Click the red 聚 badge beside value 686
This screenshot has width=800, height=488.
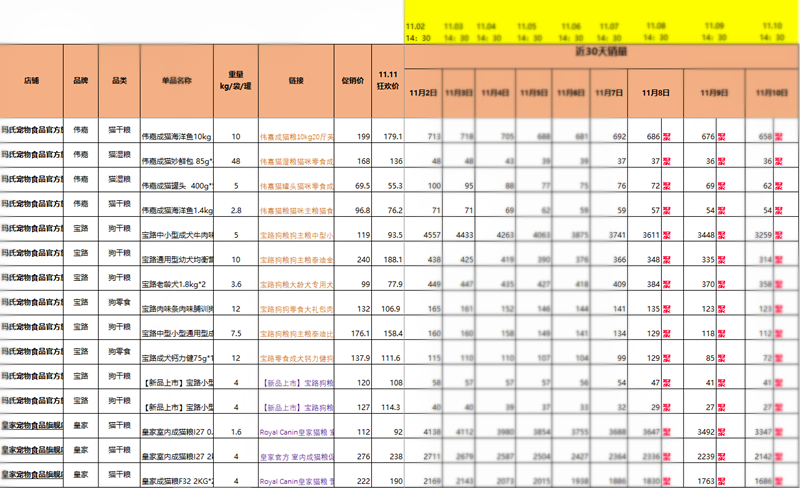[666, 136]
